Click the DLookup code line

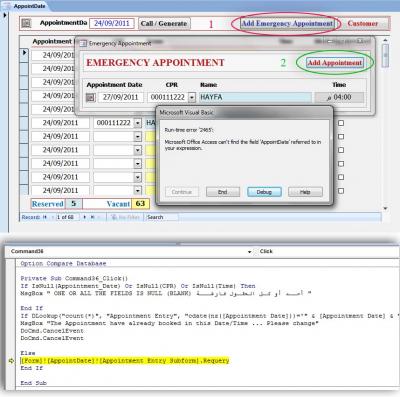point(209,316)
